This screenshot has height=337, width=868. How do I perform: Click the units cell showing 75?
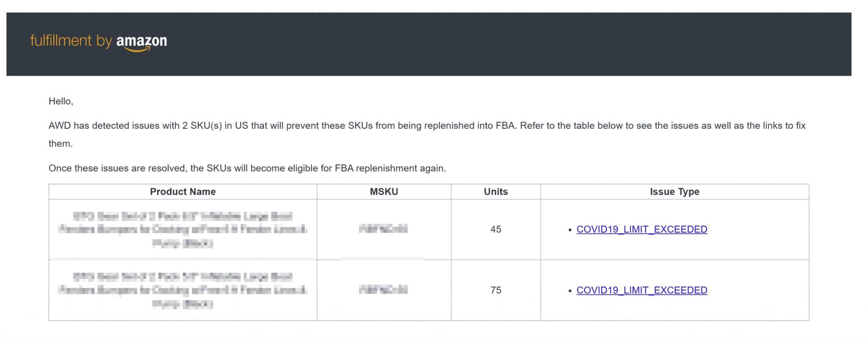tap(495, 290)
